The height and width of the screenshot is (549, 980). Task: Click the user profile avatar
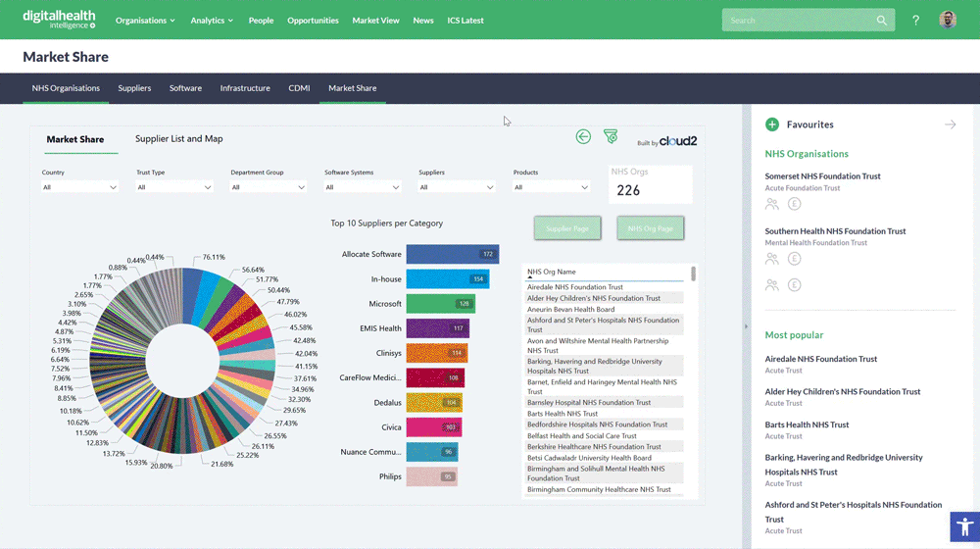point(947,20)
